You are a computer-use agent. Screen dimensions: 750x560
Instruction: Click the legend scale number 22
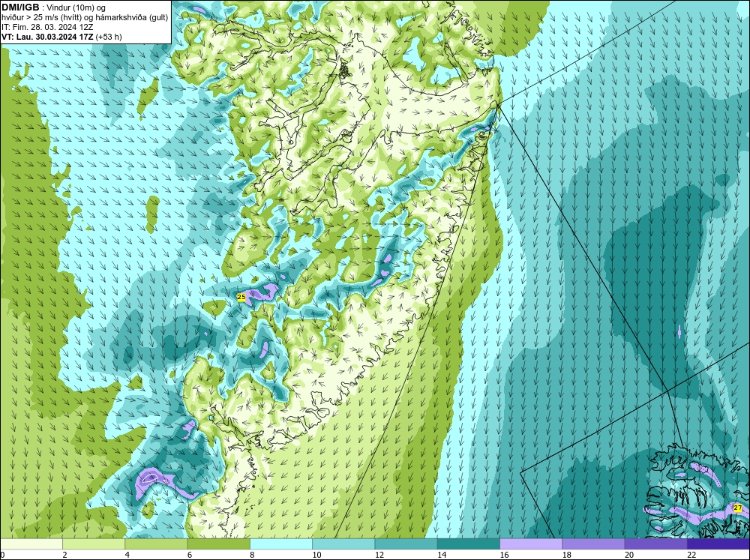(691, 555)
